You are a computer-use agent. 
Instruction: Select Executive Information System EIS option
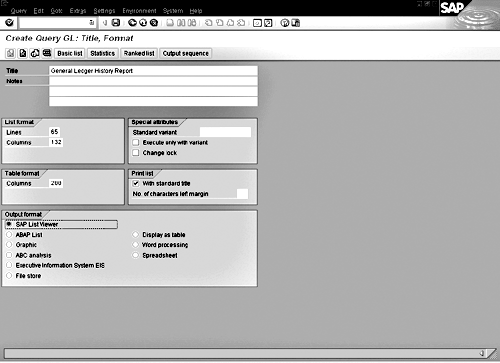[x=9, y=265]
